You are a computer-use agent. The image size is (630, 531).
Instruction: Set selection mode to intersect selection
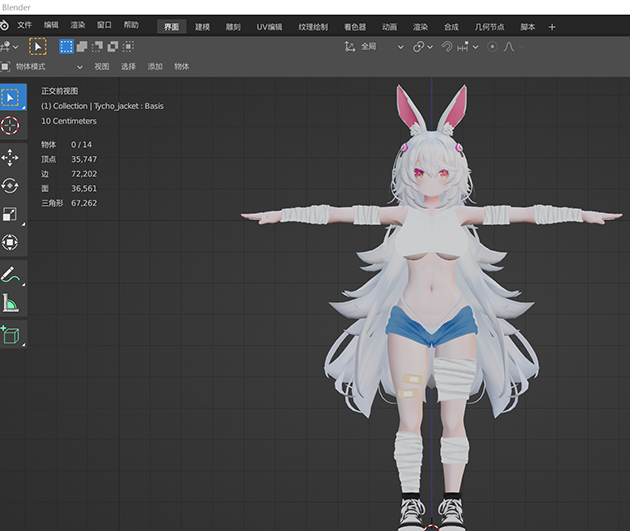point(128,47)
